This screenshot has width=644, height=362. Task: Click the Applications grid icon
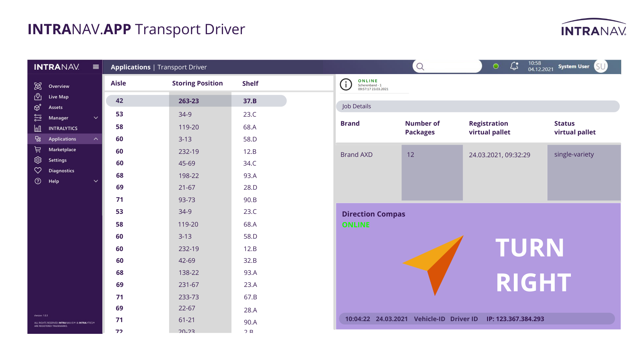point(38,139)
